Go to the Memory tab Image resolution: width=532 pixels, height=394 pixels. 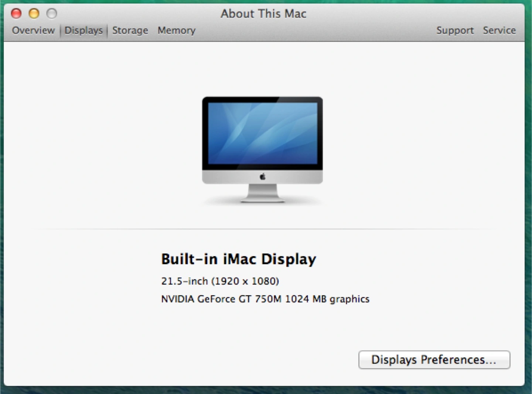pyautogui.click(x=177, y=30)
